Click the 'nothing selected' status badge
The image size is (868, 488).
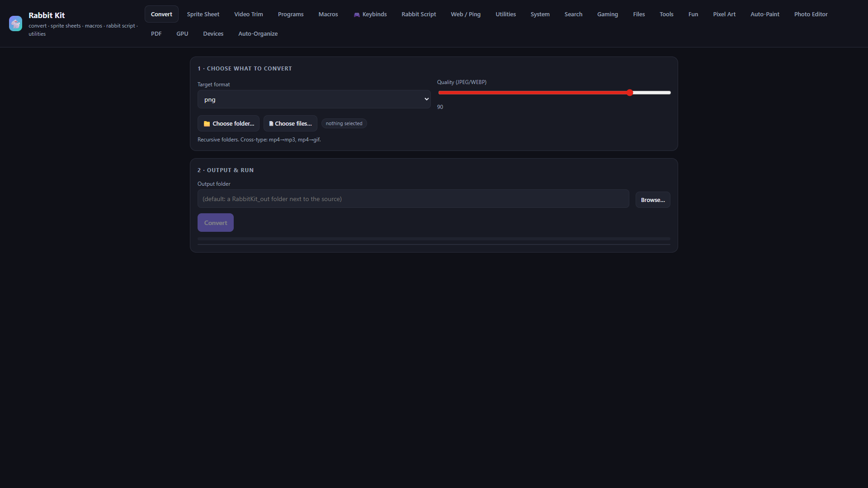tap(344, 123)
